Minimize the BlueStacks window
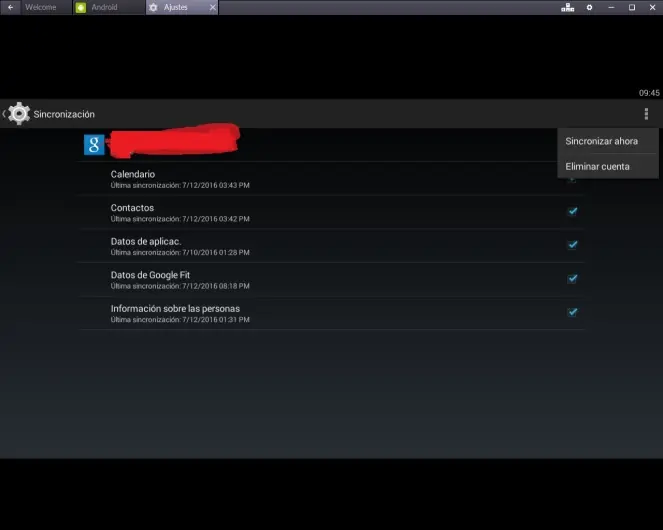The width and height of the screenshot is (663, 530). point(611,7)
